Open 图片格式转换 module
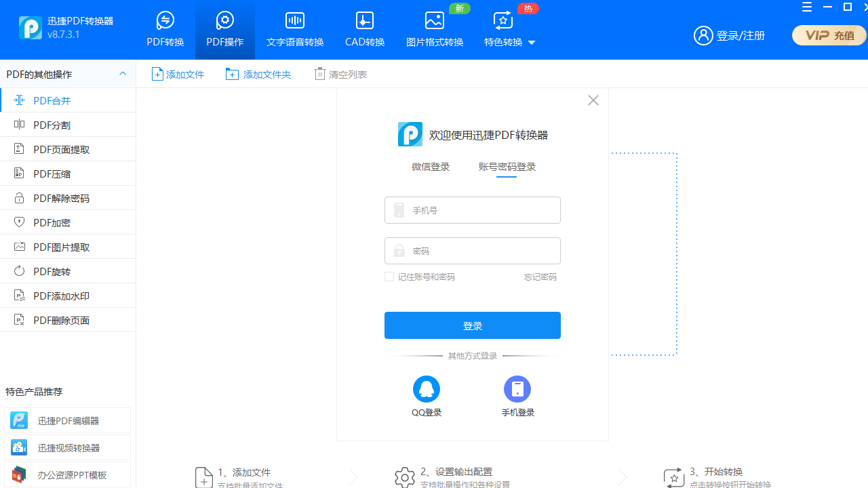Viewport: 868px width, 488px height. [x=435, y=30]
